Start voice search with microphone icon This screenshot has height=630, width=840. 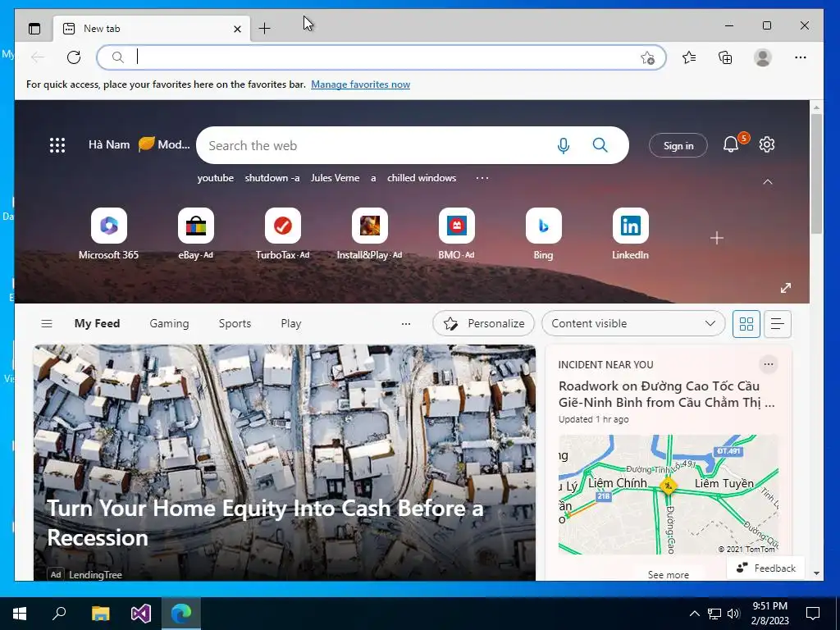563,145
